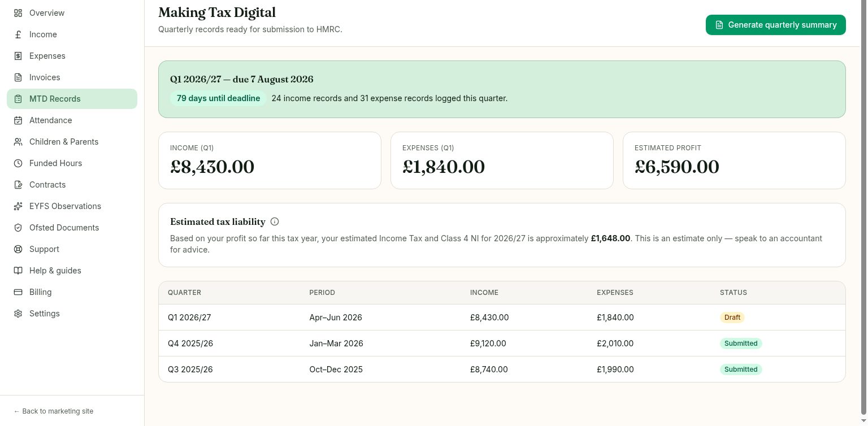Open Settings from the sidebar
The image size is (868, 426).
click(72, 314)
